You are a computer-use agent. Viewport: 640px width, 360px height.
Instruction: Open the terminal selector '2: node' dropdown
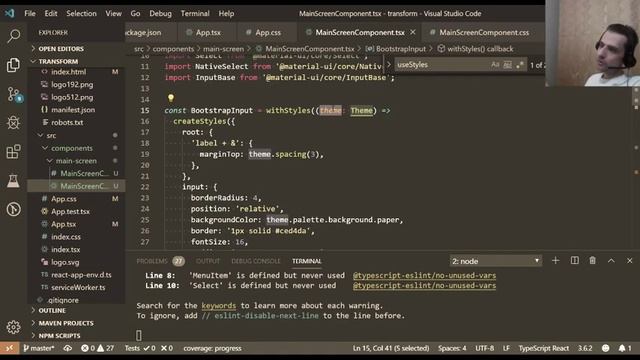pos(496,261)
